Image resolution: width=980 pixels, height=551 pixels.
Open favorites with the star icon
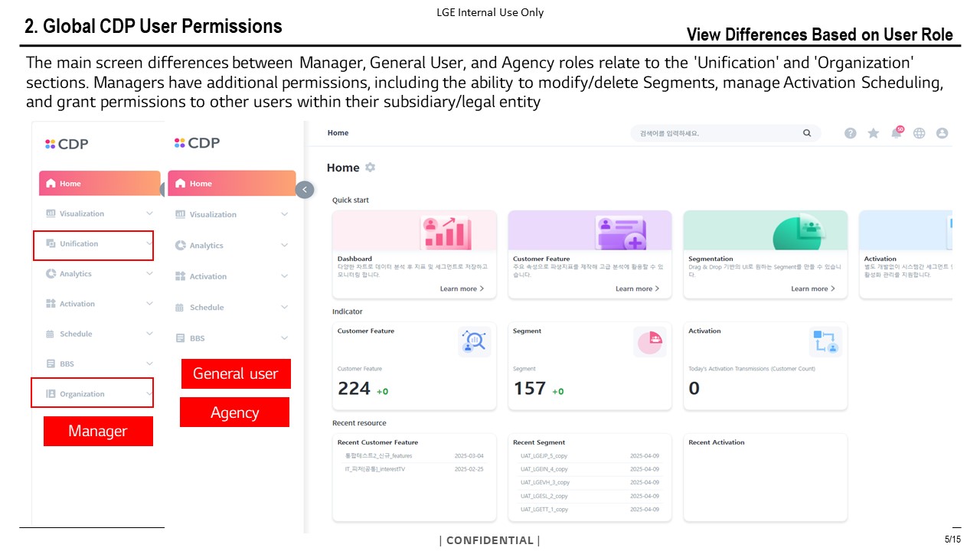coord(873,133)
